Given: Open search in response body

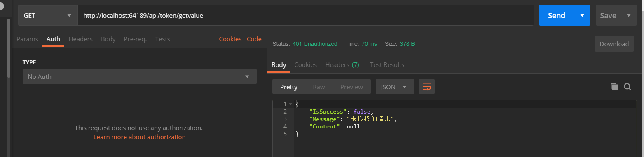Looking at the screenshot, I should click(628, 87).
